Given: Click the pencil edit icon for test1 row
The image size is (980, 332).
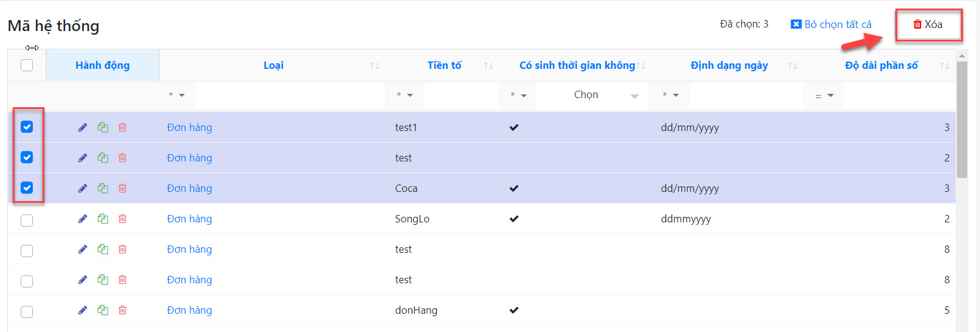Looking at the screenshot, I should click(83, 127).
